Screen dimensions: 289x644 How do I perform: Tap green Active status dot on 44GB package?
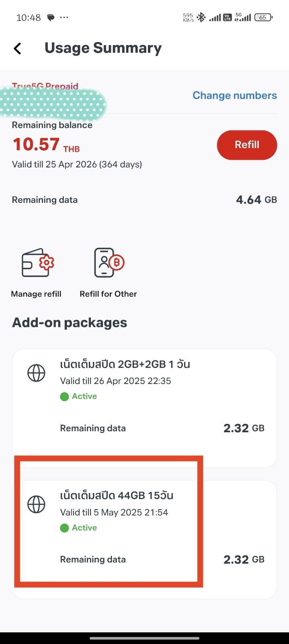64,528
